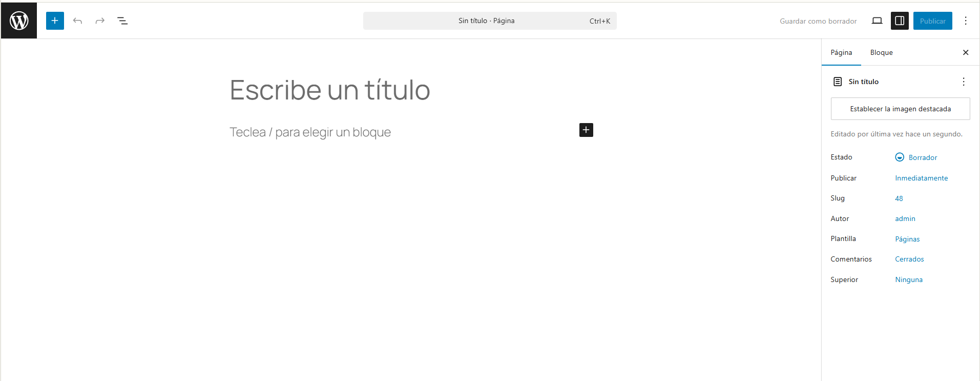The width and height of the screenshot is (980, 381).
Task: Click Guardar como borrador
Action: (x=818, y=21)
